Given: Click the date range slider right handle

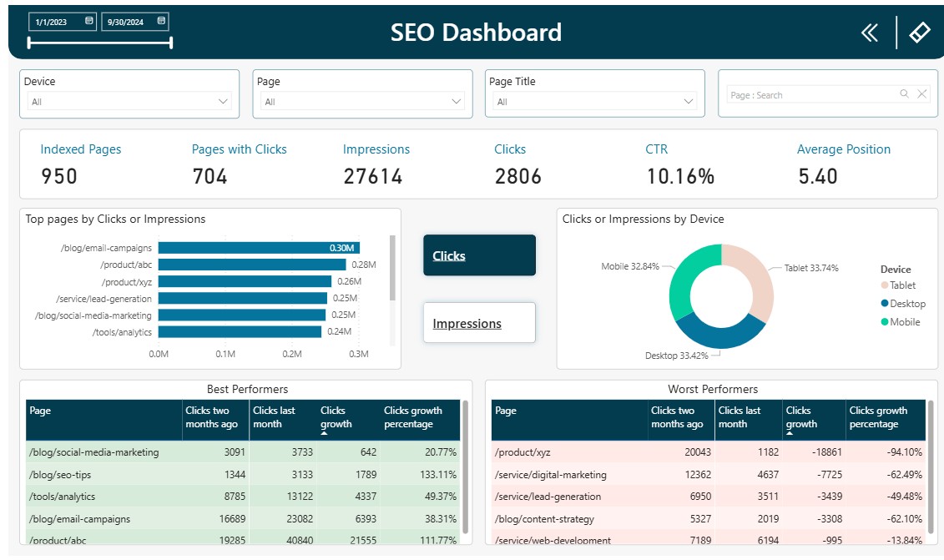Looking at the screenshot, I should [x=171, y=43].
